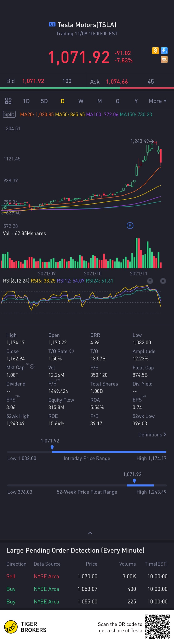Tap the orange dollar sign icon
Screen dimensions: 174x644
[155, 51]
